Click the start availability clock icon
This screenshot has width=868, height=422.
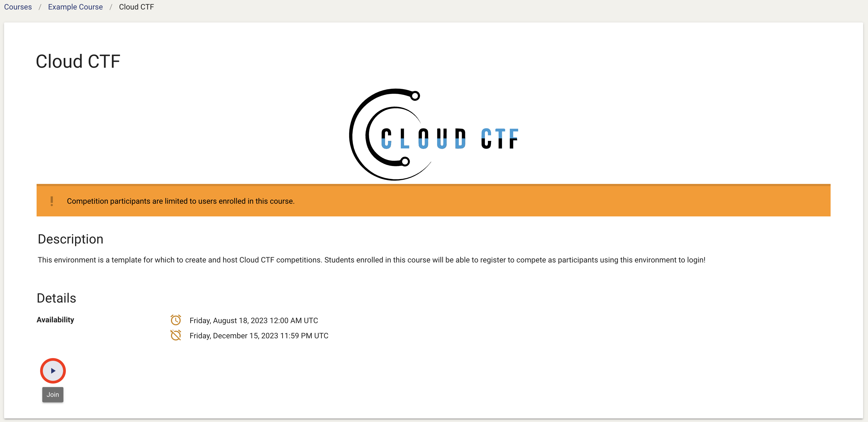click(x=176, y=320)
